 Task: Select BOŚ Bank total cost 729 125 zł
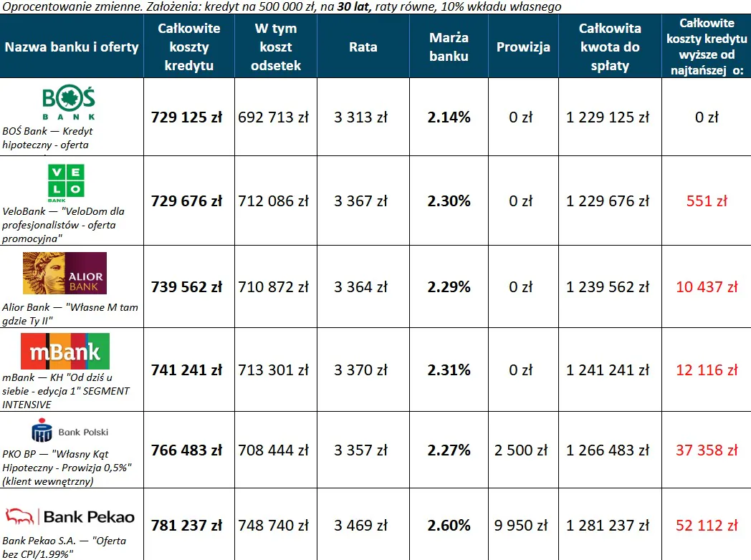(186, 117)
